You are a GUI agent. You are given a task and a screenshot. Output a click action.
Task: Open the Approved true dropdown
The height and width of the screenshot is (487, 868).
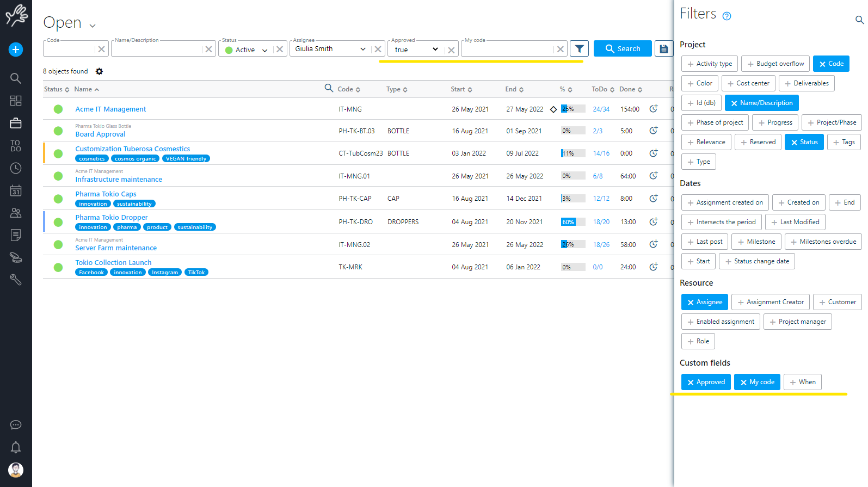coord(416,50)
